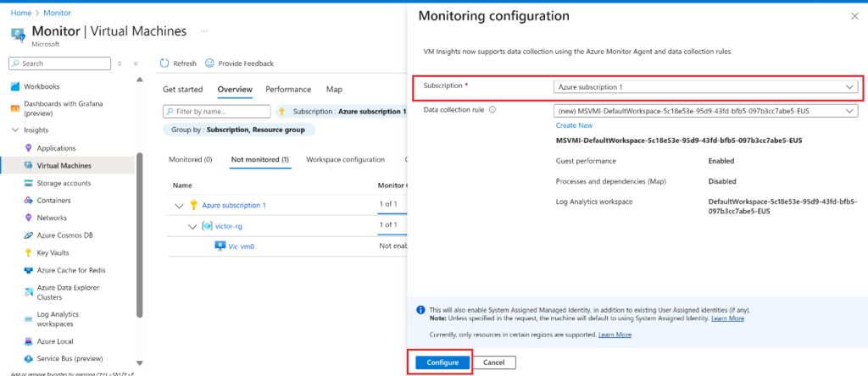Open the Data collection rule dropdown

point(706,111)
